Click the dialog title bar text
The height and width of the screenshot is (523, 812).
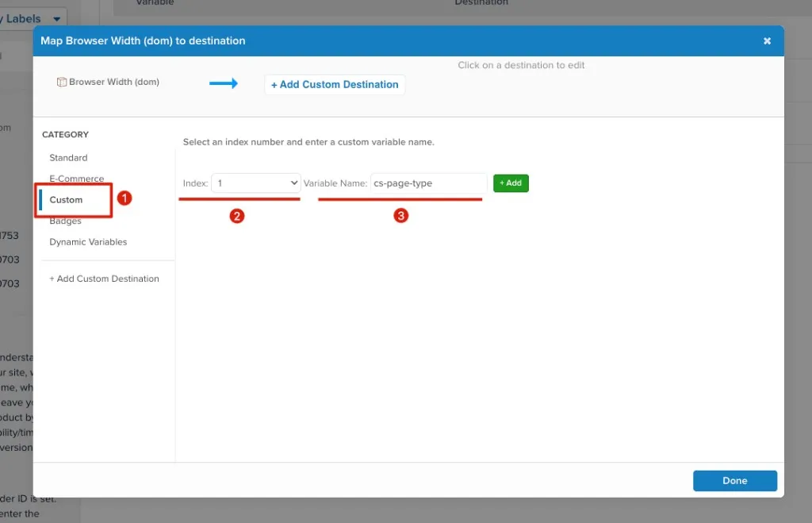(143, 40)
